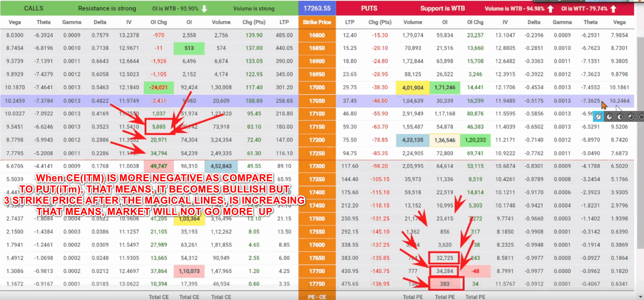Select the PUTS header label
Viewport: 644px width, 300px height.
click(369, 8)
